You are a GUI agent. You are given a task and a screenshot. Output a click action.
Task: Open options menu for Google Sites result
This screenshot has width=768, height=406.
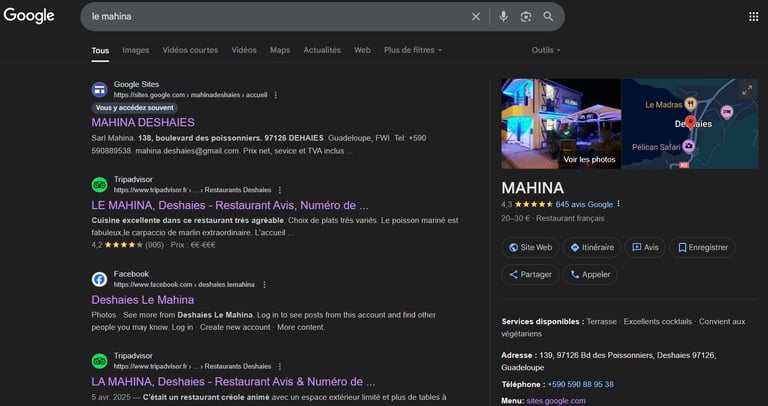tap(276, 95)
